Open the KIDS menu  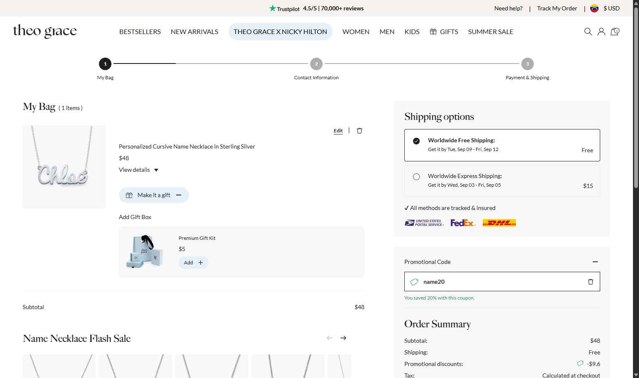coord(412,31)
